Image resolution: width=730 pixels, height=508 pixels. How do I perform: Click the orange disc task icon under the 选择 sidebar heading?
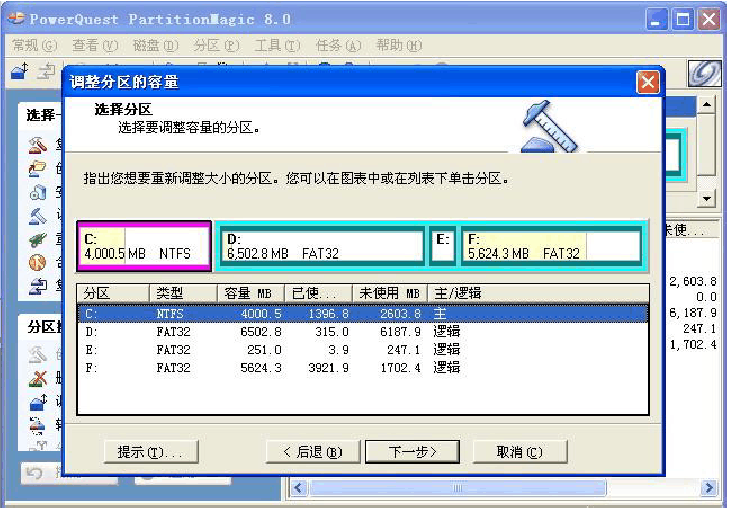[x=38, y=263]
